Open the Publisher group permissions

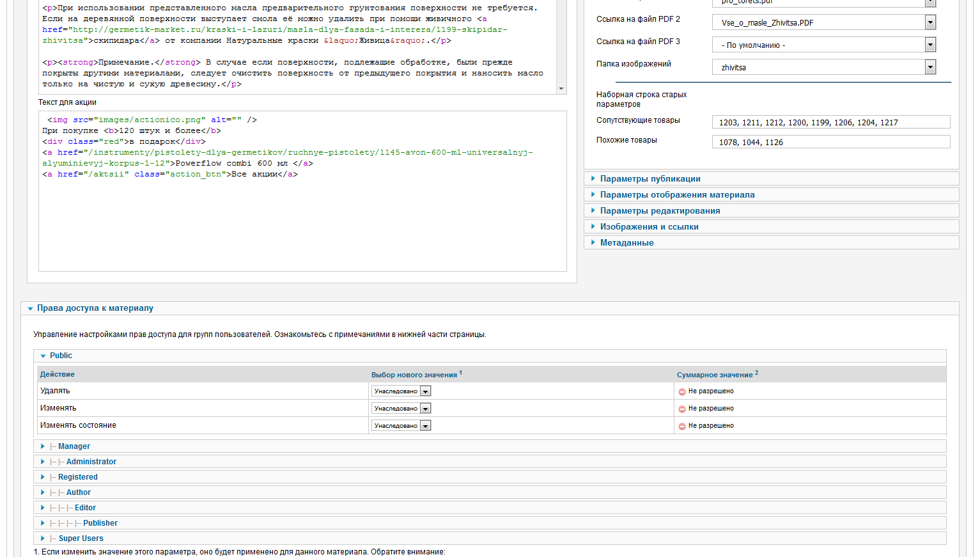click(100, 523)
